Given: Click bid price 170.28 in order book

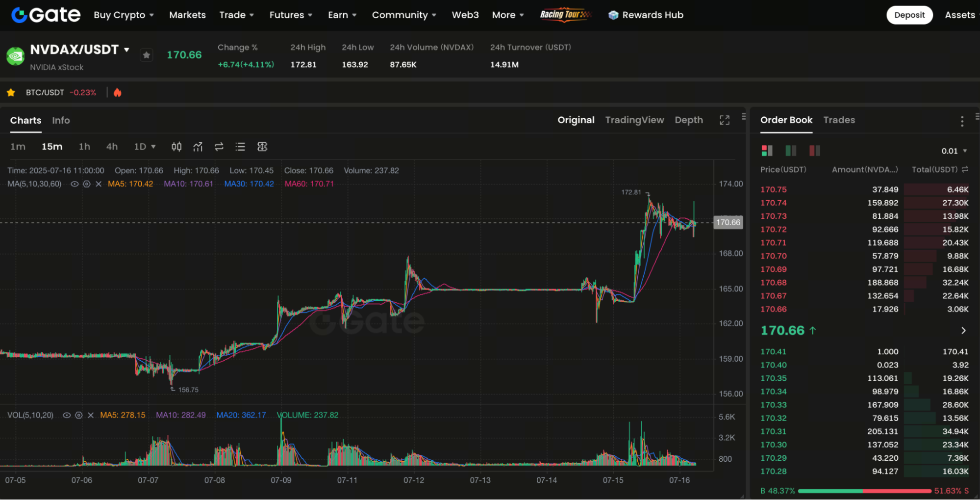Looking at the screenshot, I should point(774,472).
